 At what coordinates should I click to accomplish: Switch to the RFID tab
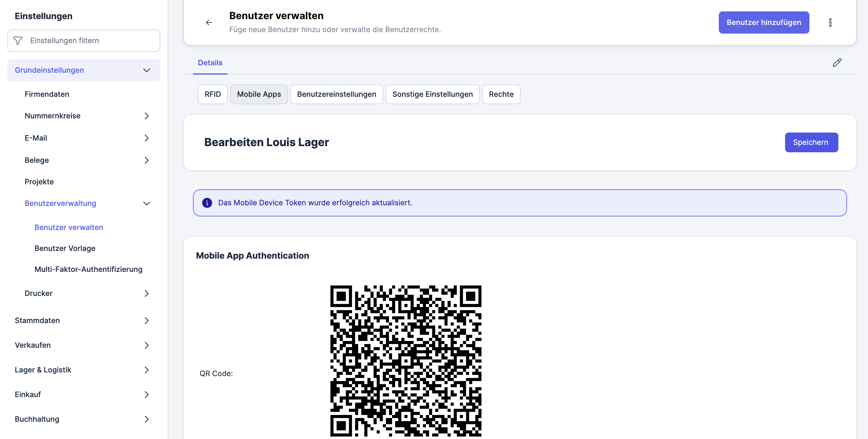coord(213,94)
